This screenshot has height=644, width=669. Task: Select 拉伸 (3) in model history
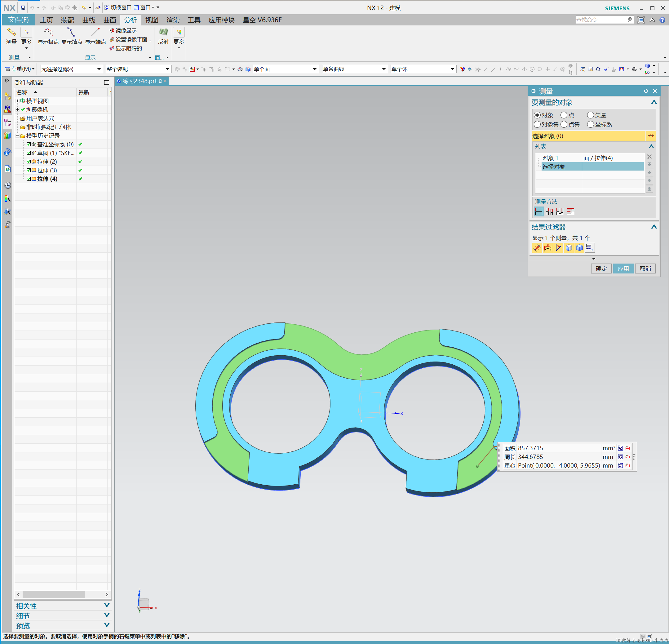click(x=47, y=170)
